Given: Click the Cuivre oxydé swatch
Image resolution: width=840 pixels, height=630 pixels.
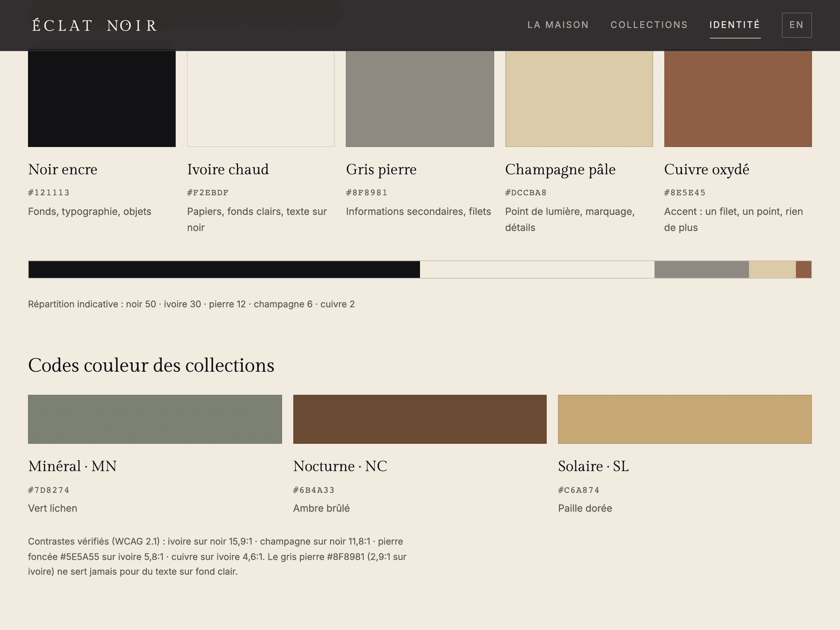Looking at the screenshot, I should [x=738, y=99].
